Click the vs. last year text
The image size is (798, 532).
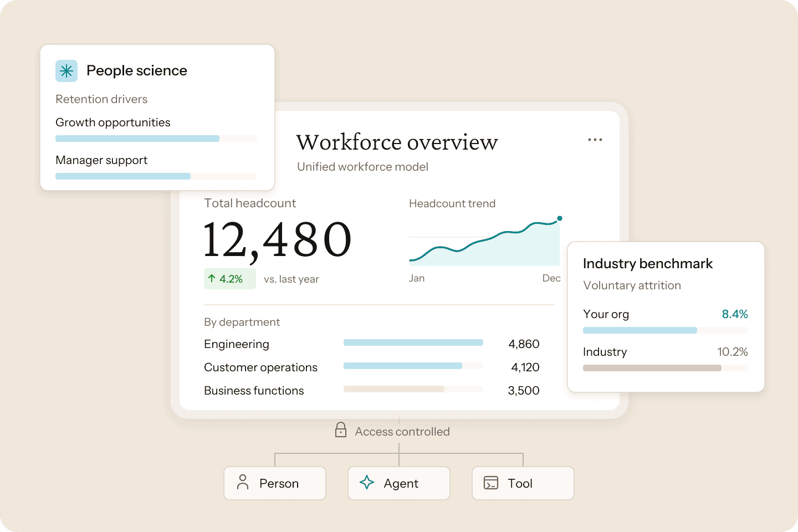click(291, 279)
